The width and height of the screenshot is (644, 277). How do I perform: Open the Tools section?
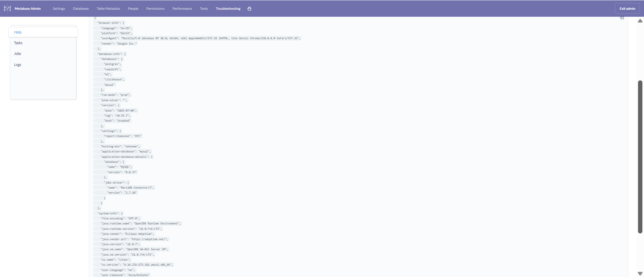[x=204, y=9]
